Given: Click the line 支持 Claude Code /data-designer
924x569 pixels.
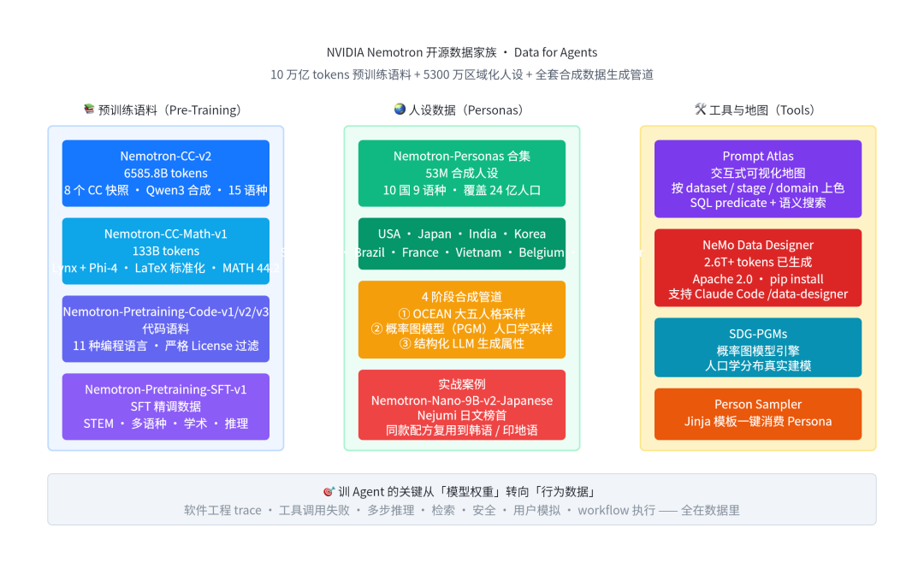Looking at the screenshot, I should [x=758, y=293].
